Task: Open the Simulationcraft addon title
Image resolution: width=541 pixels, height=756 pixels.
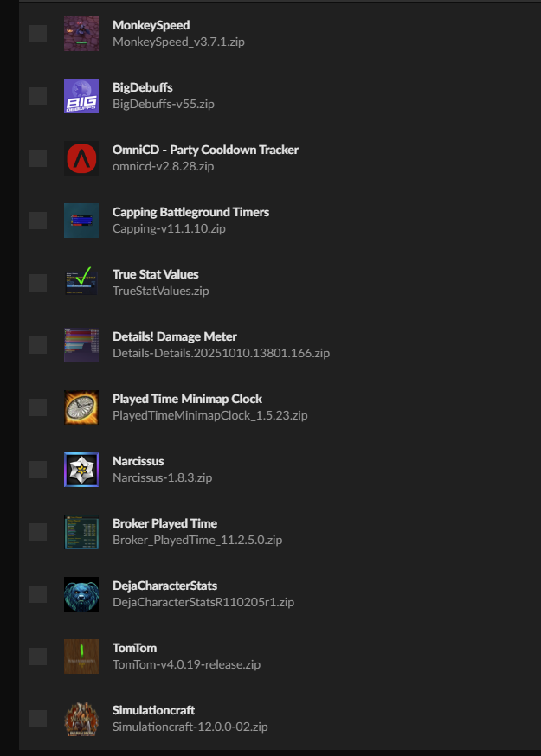Action: pyautogui.click(x=153, y=709)
